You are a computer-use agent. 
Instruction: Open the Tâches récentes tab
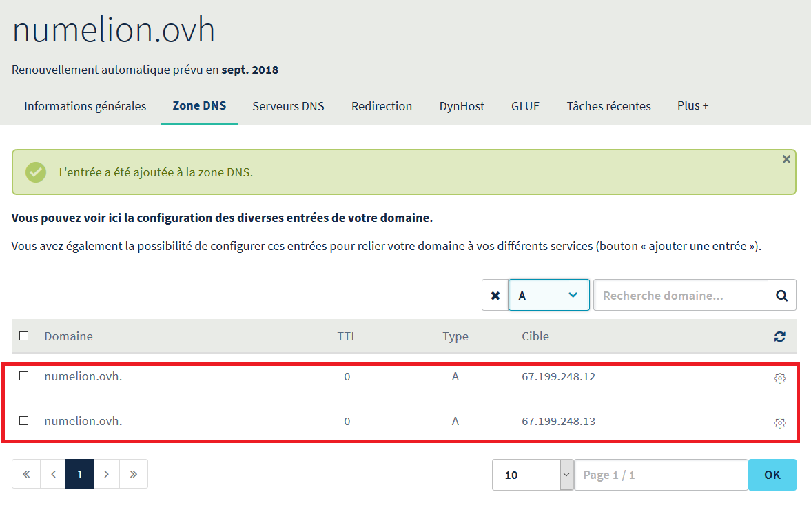pyautogui.click(x=609, y=106)
